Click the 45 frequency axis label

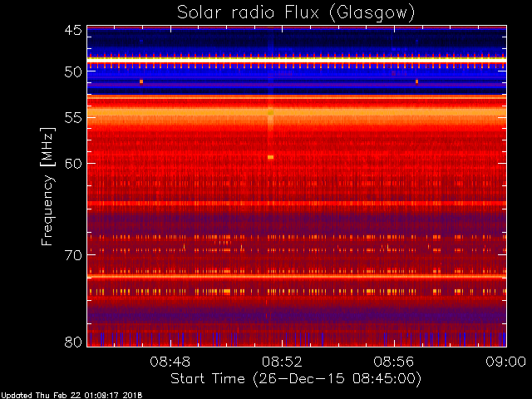point(73,30)
